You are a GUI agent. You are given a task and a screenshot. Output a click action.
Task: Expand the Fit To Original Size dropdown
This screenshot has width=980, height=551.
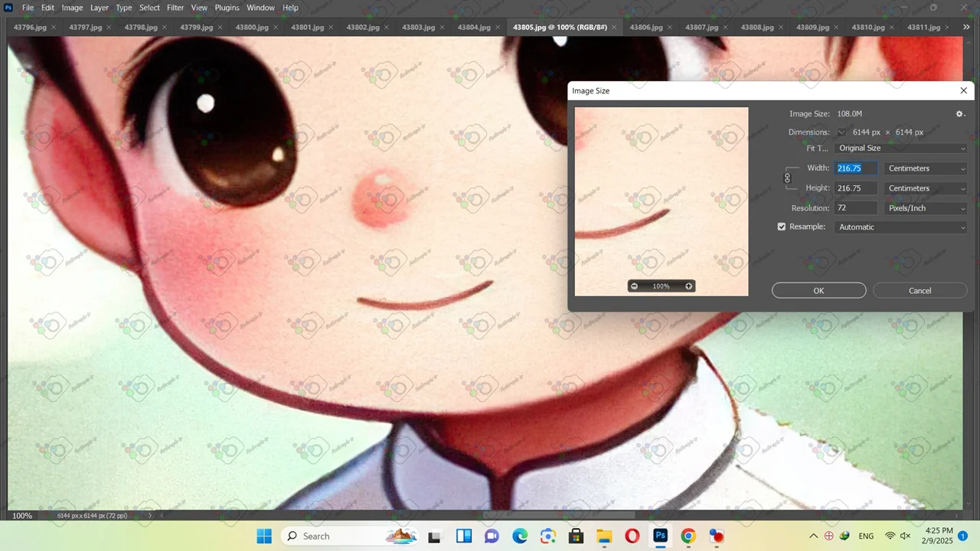coord(900,148)
